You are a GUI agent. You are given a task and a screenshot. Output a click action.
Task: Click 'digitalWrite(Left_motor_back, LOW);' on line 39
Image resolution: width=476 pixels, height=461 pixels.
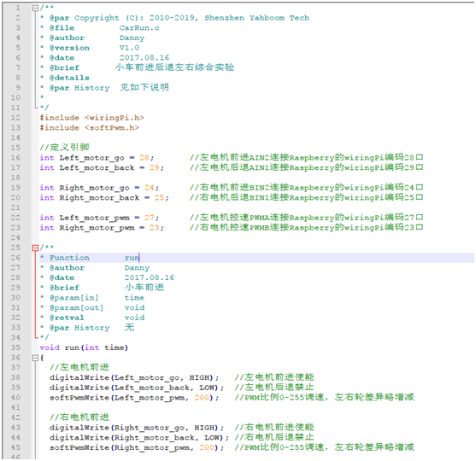(x=137, y=388)
